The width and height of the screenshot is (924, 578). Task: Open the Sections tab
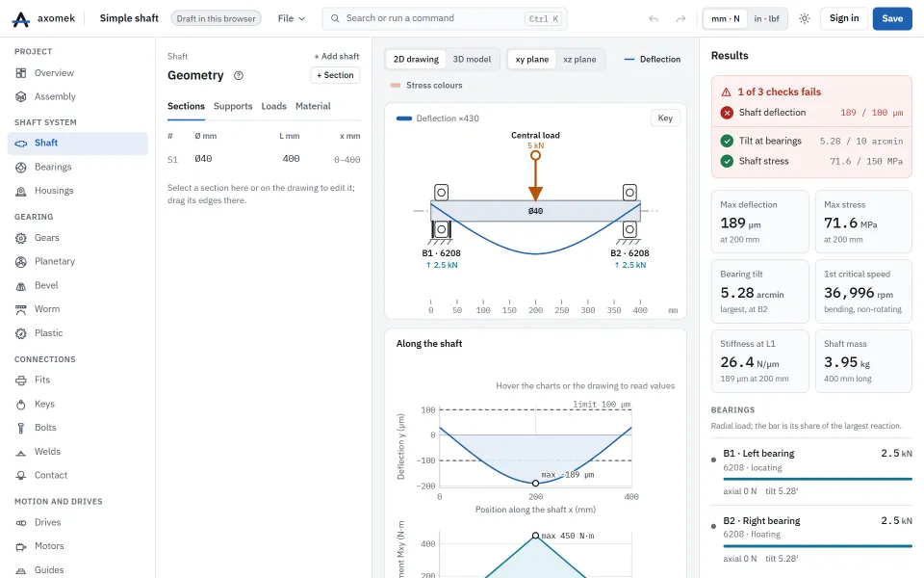click(x=186, y=106)
